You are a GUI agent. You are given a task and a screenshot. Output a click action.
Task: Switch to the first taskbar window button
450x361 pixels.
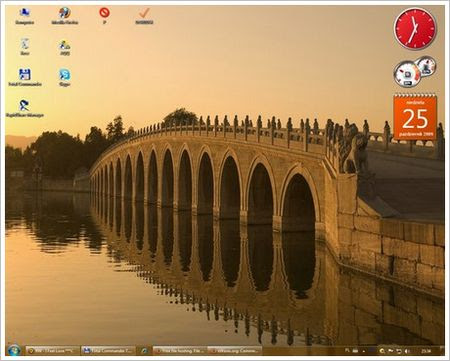click(53, 351)
